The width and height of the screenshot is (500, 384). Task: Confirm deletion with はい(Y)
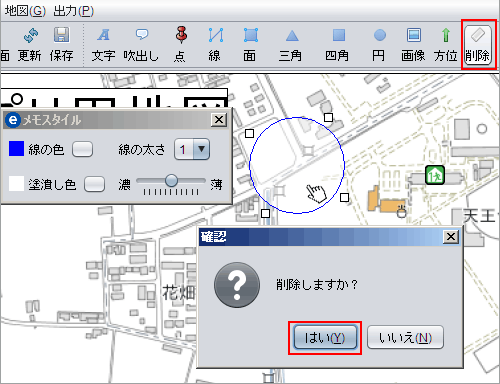(325, 338)
